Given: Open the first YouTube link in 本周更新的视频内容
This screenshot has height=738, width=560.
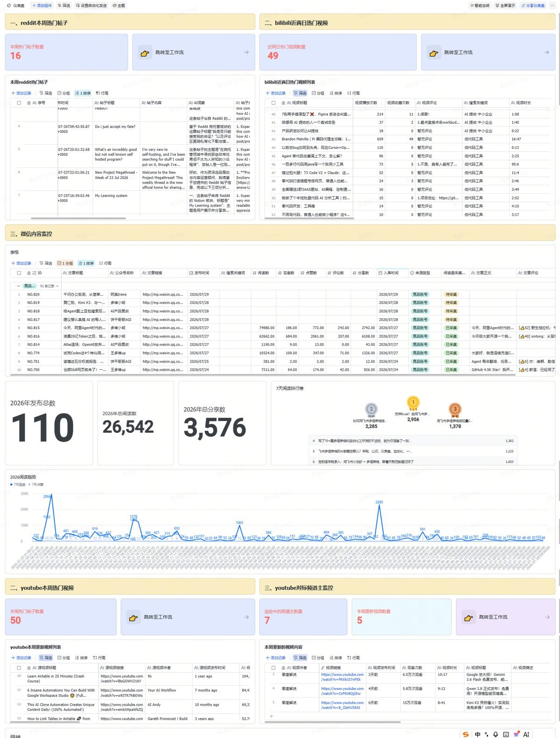Looking at the screenshot, I should coord(342,677).
